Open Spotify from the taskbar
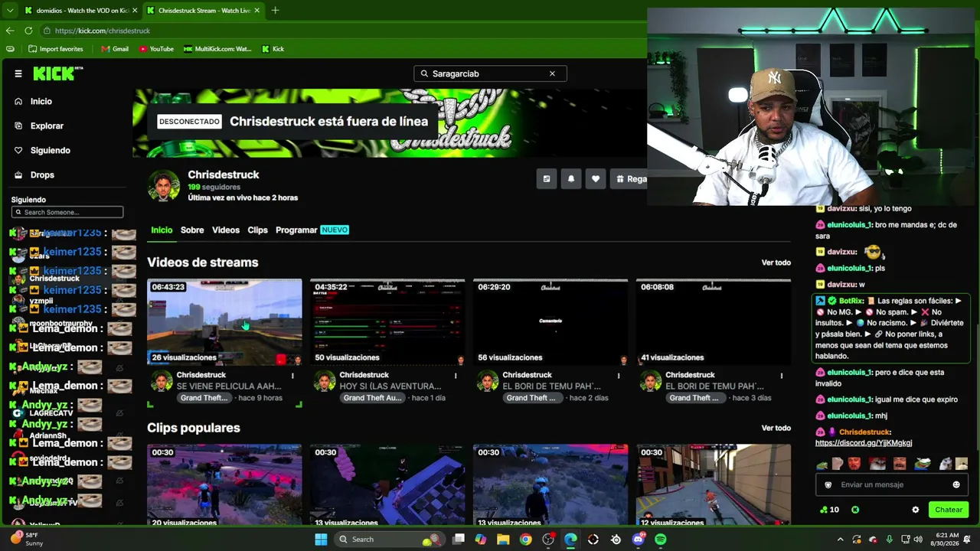Image resolution: width=980 pixels, height=551 pixels. coord(660,540)
